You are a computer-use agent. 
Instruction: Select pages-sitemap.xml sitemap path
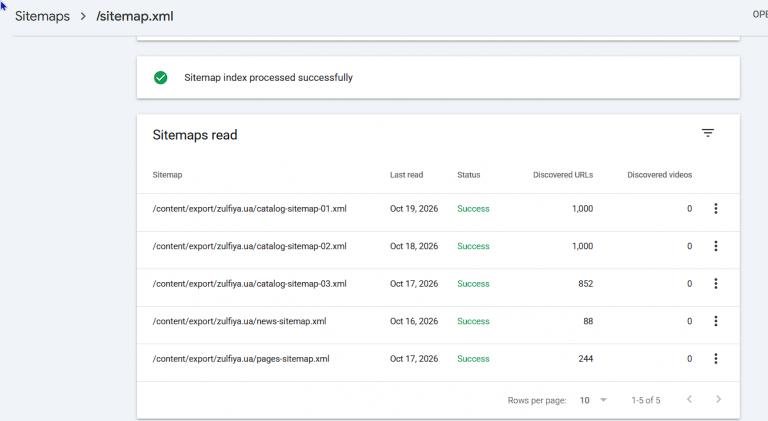(241, 359)
